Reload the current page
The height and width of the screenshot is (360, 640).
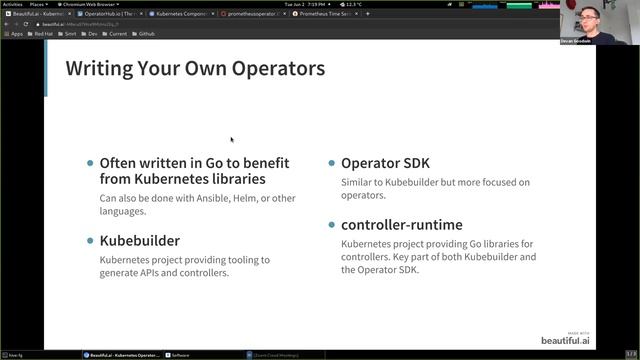26,24
